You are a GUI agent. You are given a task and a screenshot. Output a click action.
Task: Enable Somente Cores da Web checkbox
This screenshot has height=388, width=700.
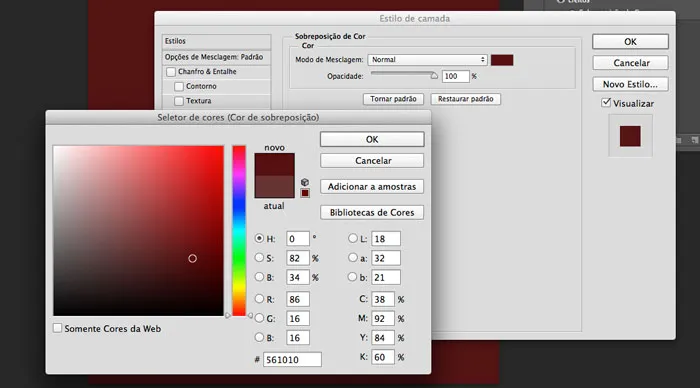coord(57,328)
